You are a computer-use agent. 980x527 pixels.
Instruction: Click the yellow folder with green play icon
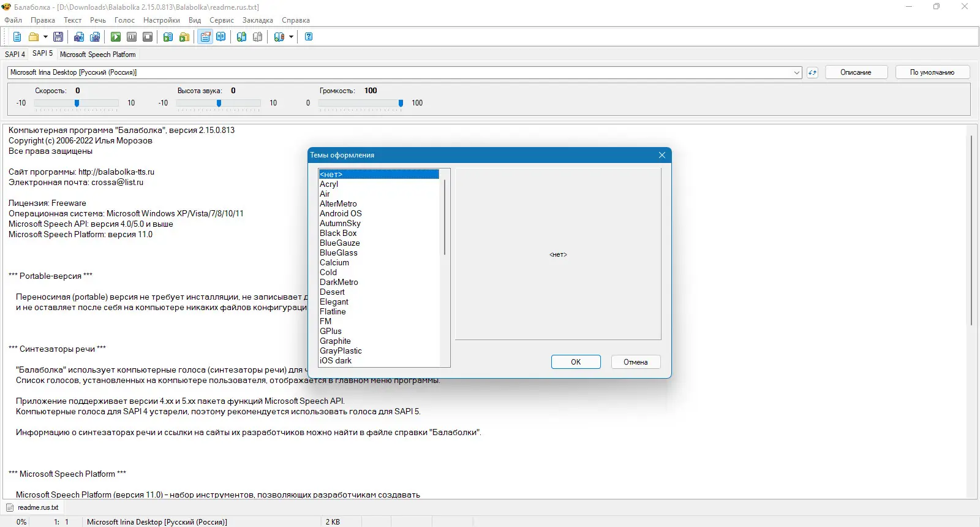pos(184,37)
